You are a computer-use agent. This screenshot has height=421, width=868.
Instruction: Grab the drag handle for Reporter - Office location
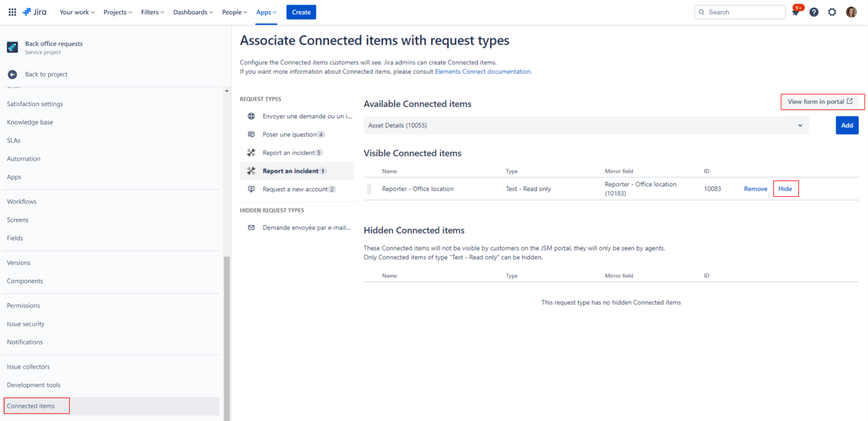click(369, 189)
